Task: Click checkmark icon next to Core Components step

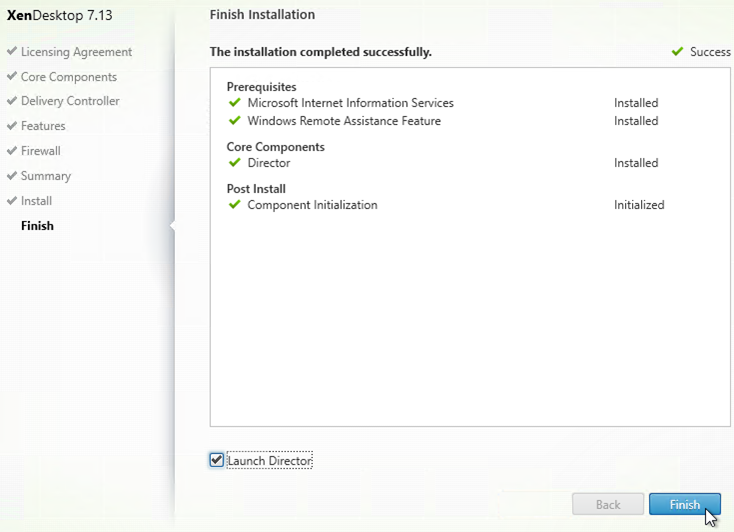Action: coord(12,77)
